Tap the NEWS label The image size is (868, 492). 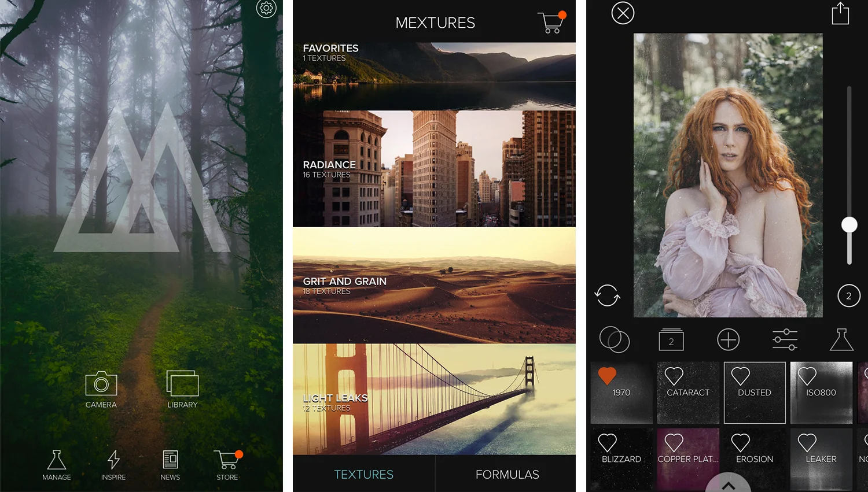click(170, 478)
